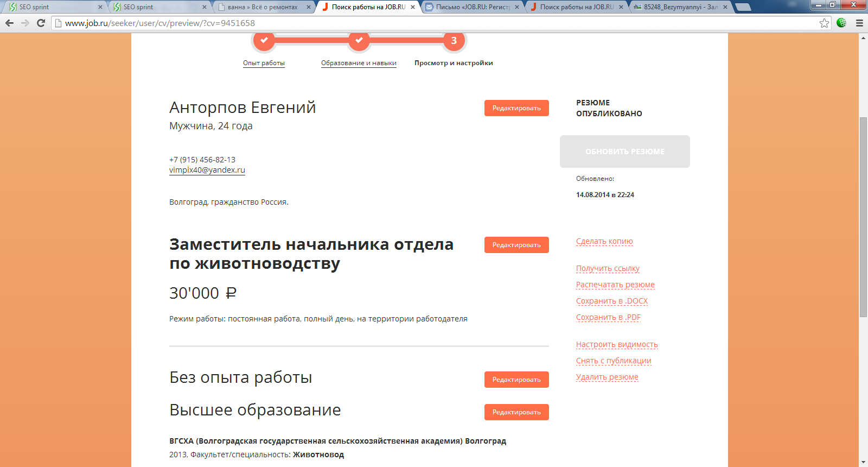This screenshot has width=868, height=467.
Task: Click the step 3 circle
Action: pyautogui.click(x=454, y=40)
